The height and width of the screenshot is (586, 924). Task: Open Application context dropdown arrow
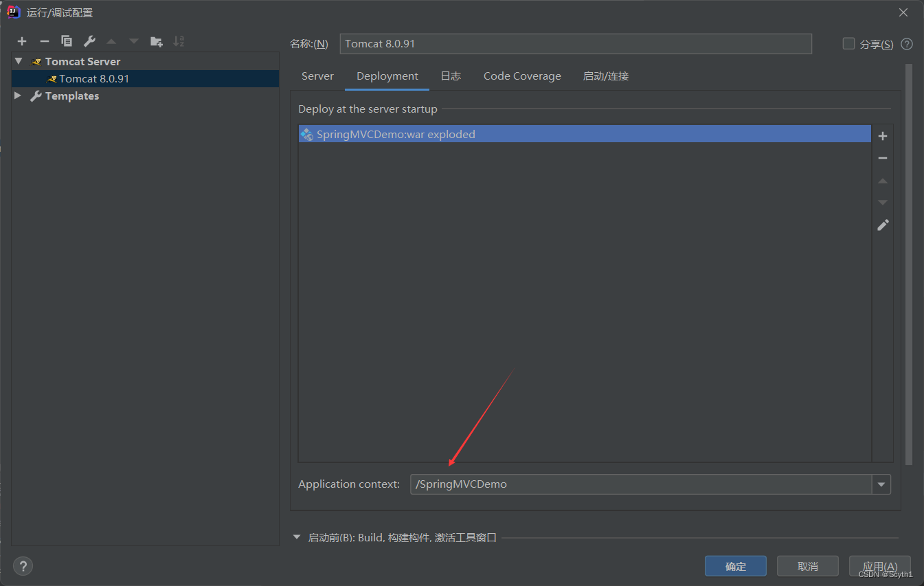tap(881, 484)
